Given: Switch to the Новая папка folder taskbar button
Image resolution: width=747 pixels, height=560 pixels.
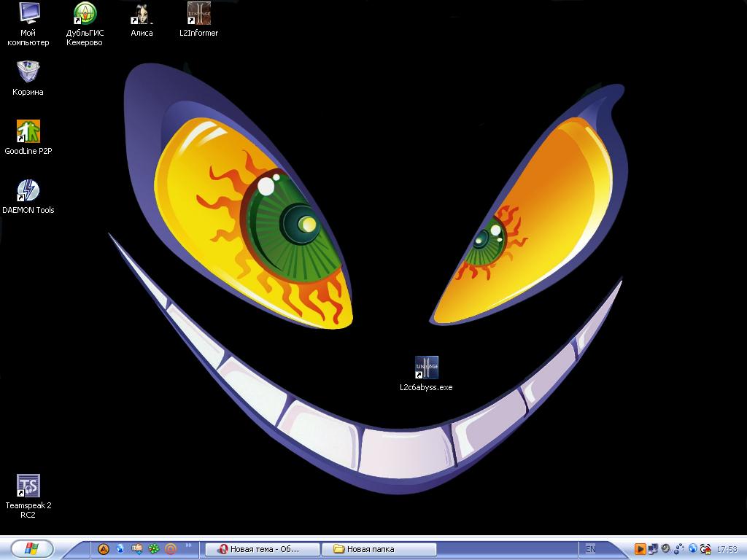Looking at the screenshot, I should (x=379, y=549).
